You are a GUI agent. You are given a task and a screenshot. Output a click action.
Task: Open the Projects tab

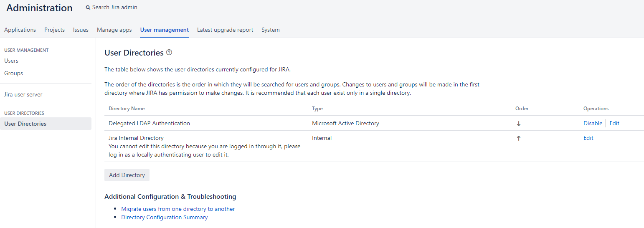(x=54, y=30)
